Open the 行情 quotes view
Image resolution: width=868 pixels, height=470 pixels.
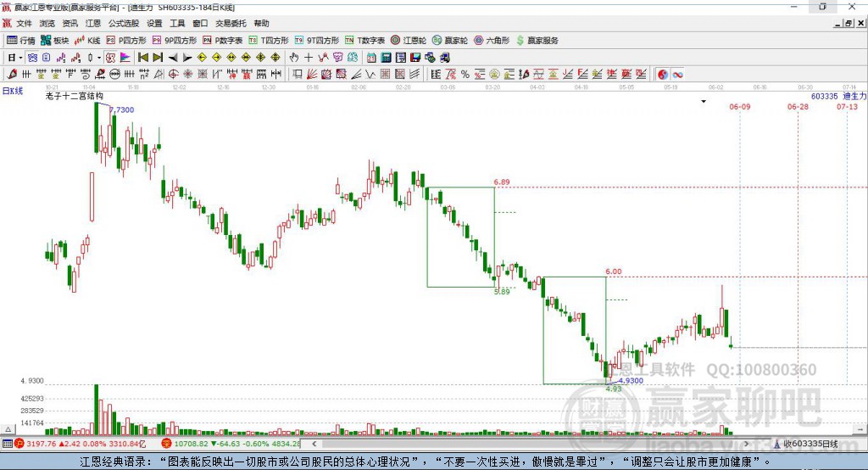[x=21, y=41]
